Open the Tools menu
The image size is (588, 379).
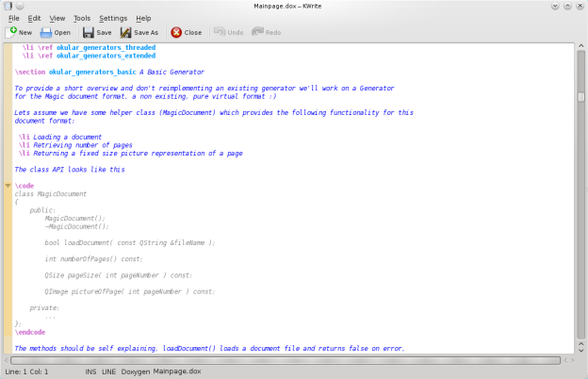pyautogui.click(x=82, y=18)
